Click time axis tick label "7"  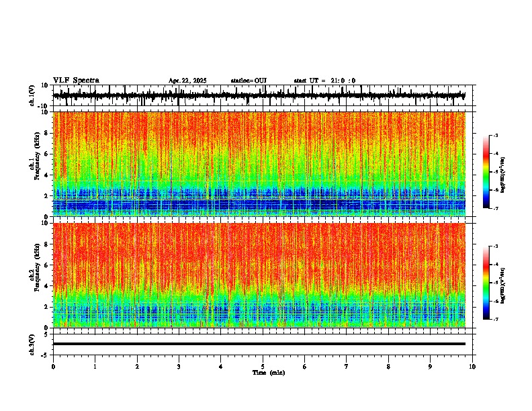pos(347,367)
